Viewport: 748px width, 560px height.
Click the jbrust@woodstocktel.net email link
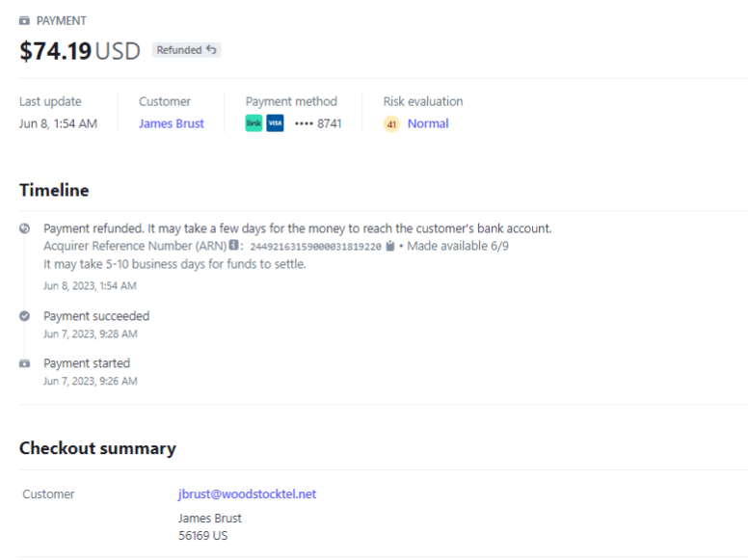click(247, 494)
